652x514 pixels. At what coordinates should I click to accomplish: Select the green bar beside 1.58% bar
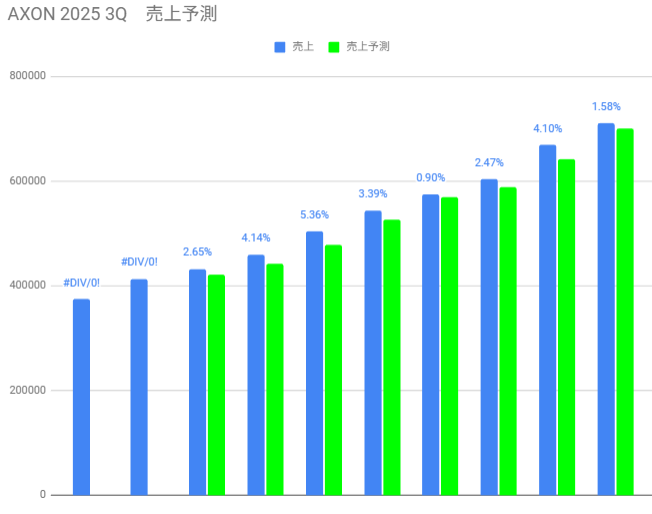coord(625,312)
